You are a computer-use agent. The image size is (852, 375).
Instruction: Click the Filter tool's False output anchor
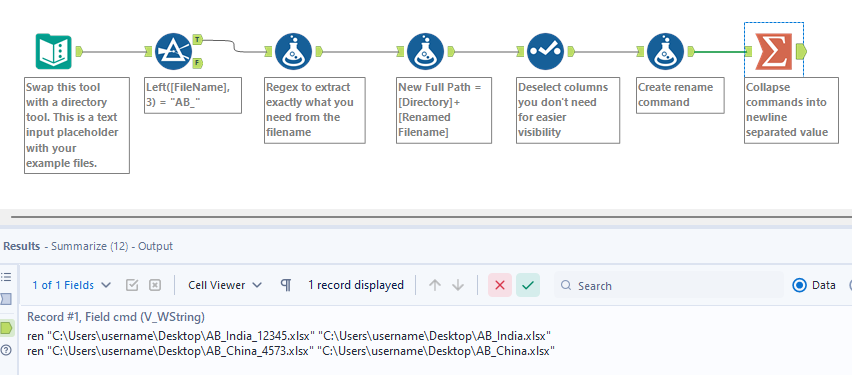click(197, 63)
